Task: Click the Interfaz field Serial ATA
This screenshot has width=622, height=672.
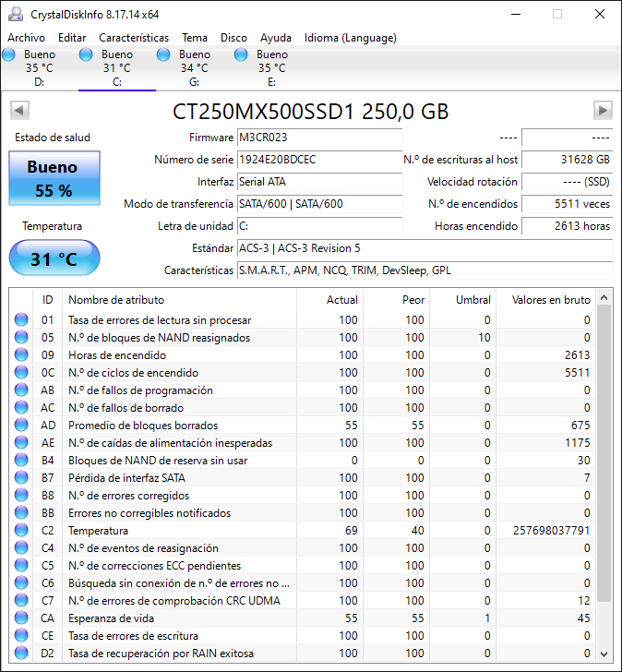Action: pyautogui.click(x=319, y=182)
